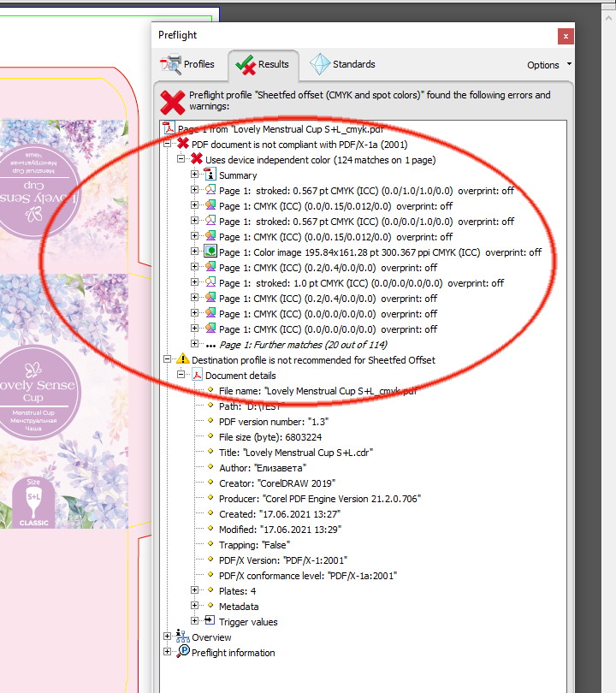Select 'PDF version number: "1.3"' row
Screen dimensions: 616x693
(x=274, y=422)
